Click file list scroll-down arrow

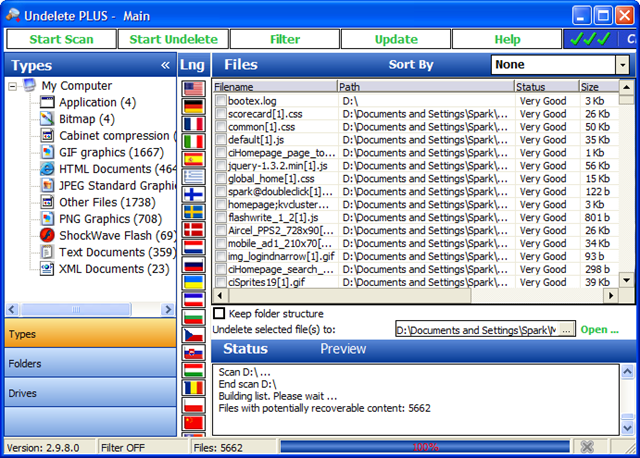coord(627,280)
